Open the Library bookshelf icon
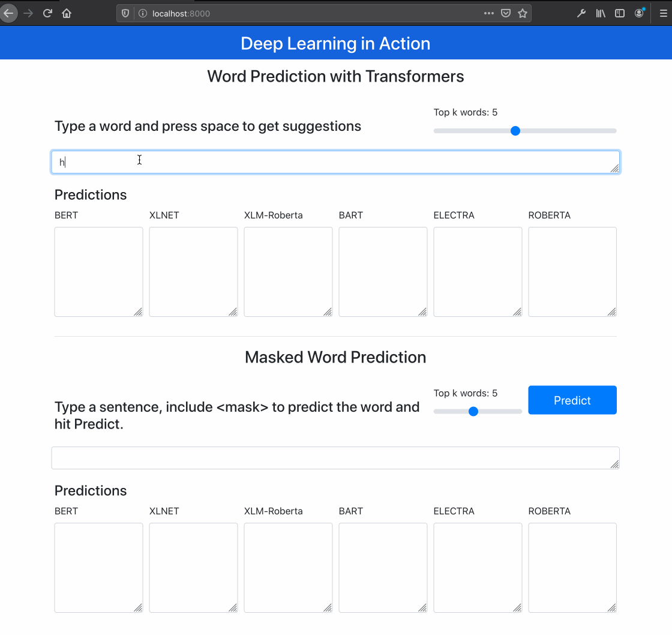 601,13
